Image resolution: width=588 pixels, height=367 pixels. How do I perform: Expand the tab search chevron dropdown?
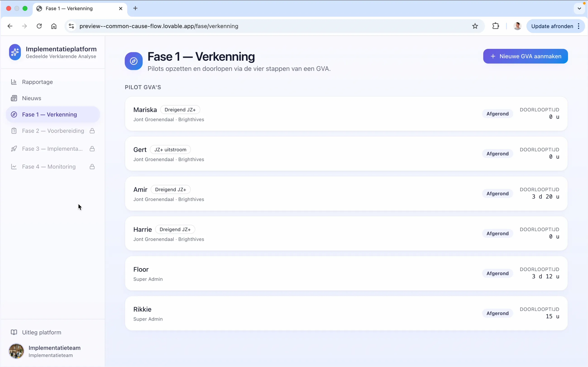(579, 9)
